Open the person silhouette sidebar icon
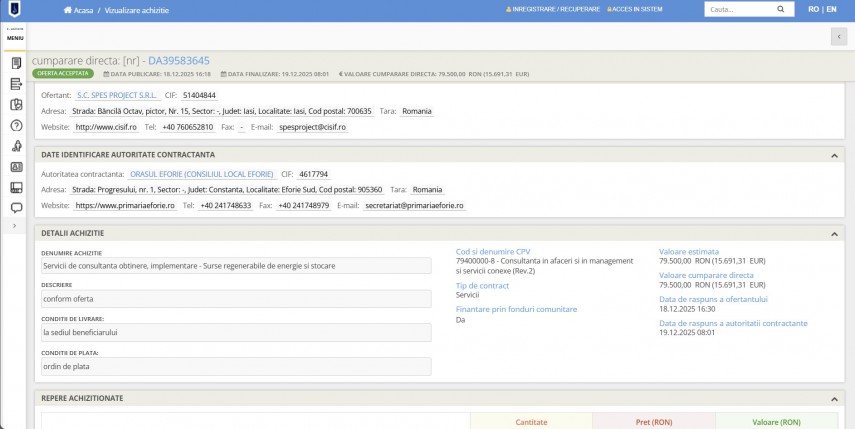 click(x=16, y=146)
